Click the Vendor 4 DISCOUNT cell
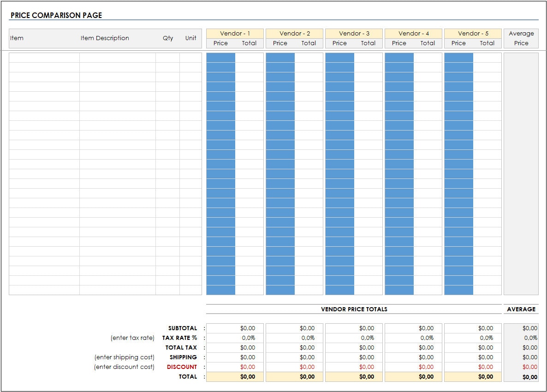 click(414, 367)
